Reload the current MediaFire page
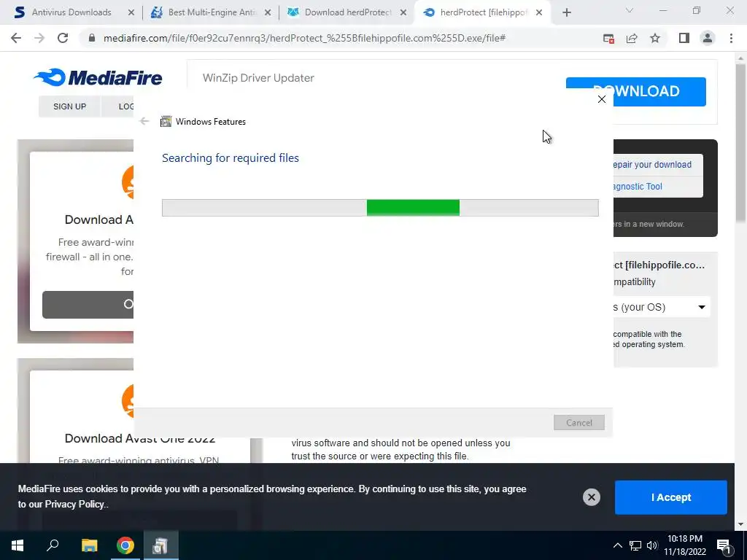Image resolution: width=747 pixels, height=560 pixels. pyautogui.click(x=63, y=38)
